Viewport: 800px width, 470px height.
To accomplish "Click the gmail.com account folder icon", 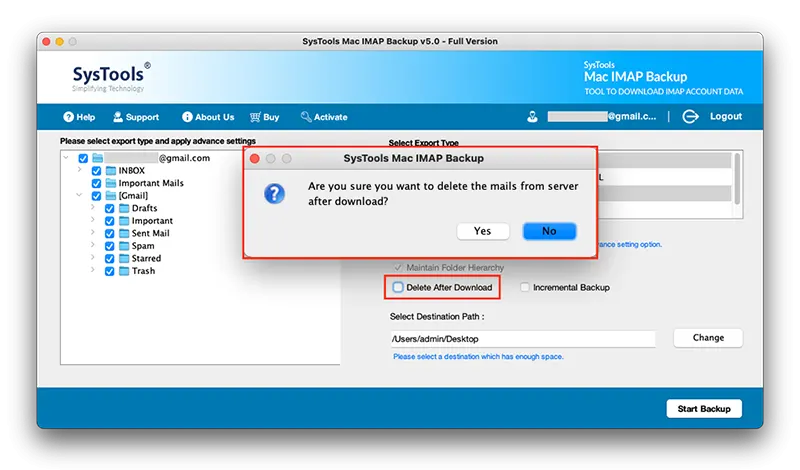I will tap(97, 158).
